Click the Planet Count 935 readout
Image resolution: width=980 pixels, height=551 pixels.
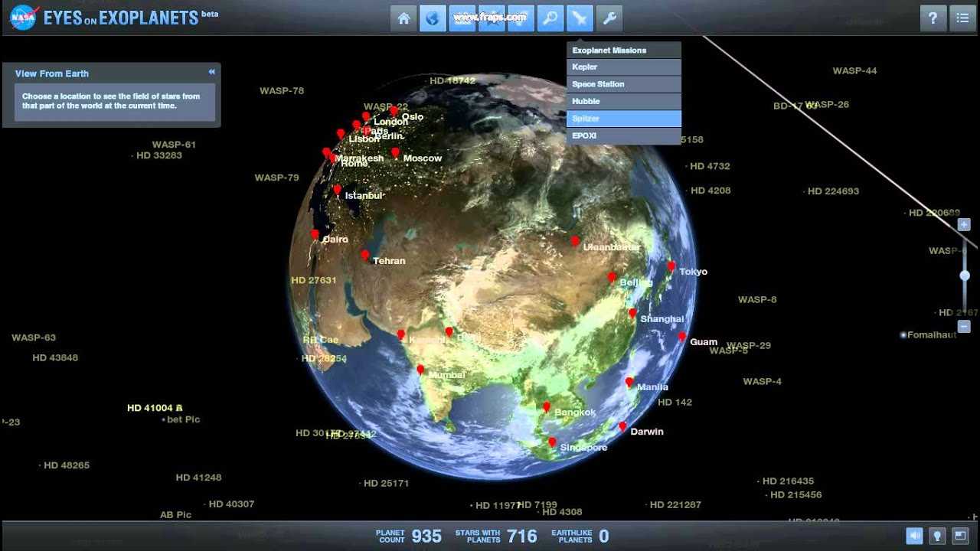(408, 536)
